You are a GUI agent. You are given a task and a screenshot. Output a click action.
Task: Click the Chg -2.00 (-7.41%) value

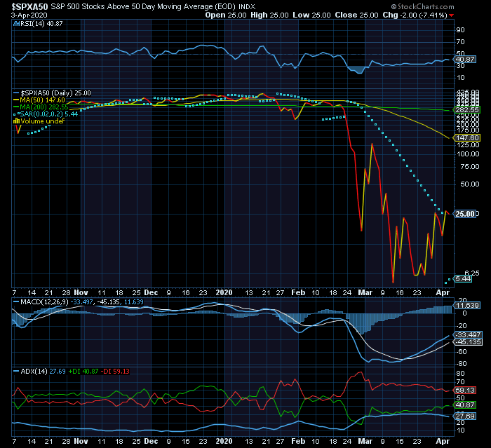(415, 15)
